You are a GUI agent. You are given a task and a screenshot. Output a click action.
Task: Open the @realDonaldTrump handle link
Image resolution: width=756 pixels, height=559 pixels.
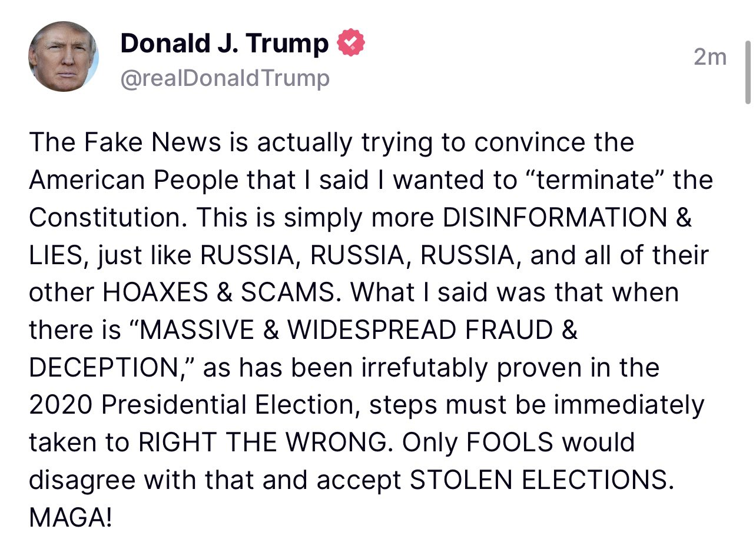[224, 78]
